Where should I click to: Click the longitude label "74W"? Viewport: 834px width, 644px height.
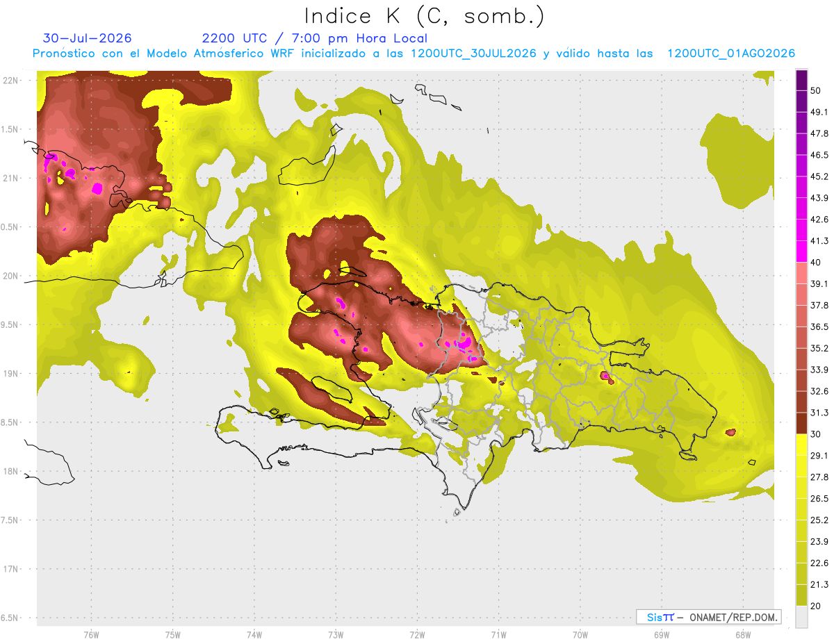point(254,634)
